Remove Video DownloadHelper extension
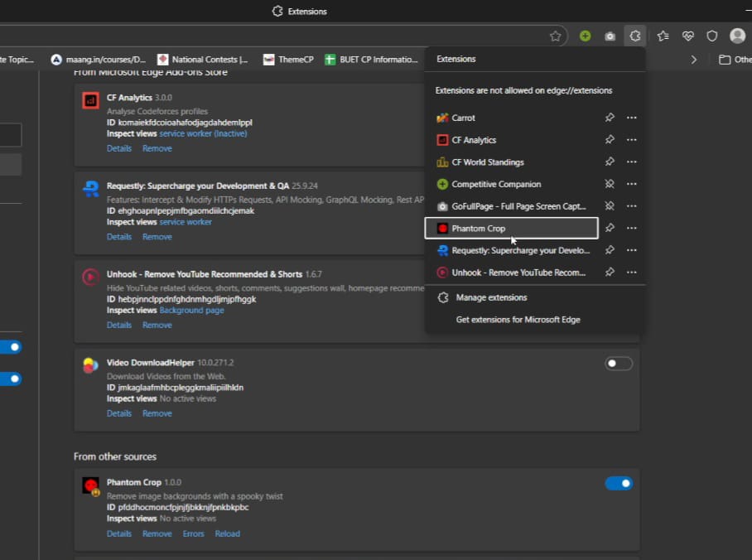Image resolution: width=752 pixels, height=560 pixels. [157, 413]
